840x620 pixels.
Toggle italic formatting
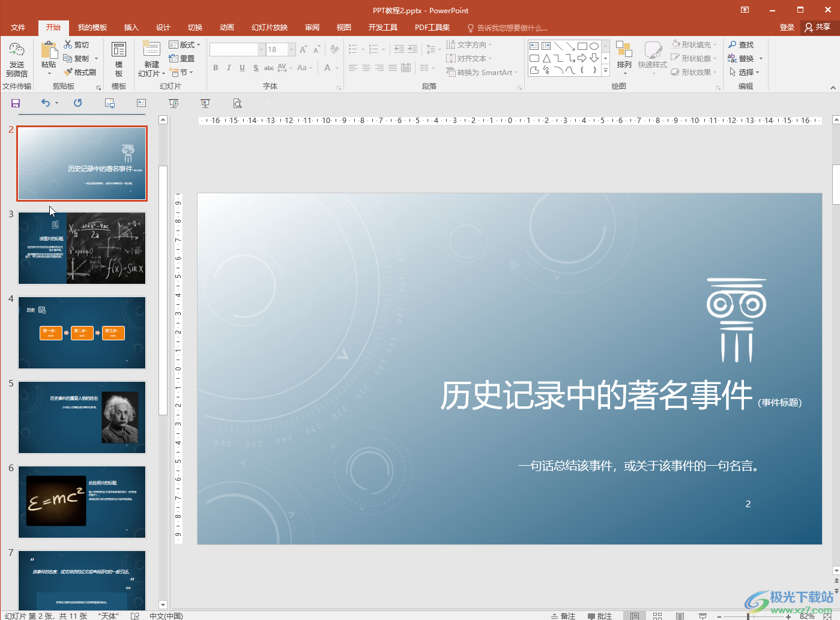[x=229, y=68]
